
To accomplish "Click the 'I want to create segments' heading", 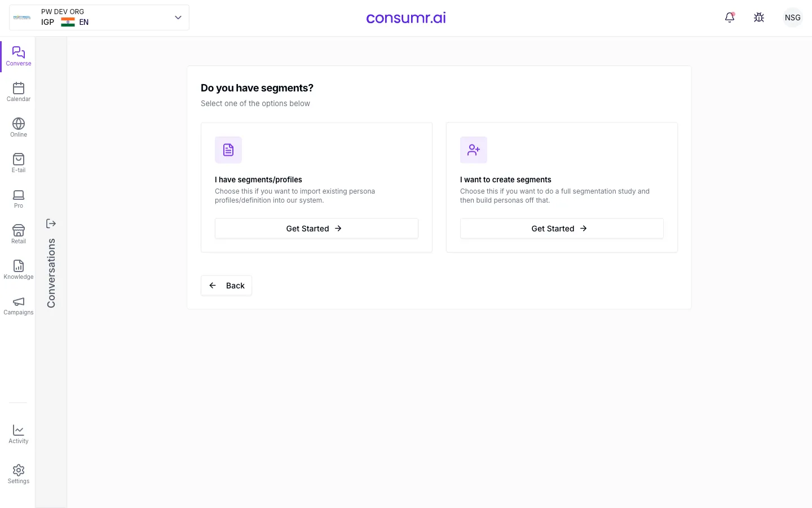I will 505,179.
